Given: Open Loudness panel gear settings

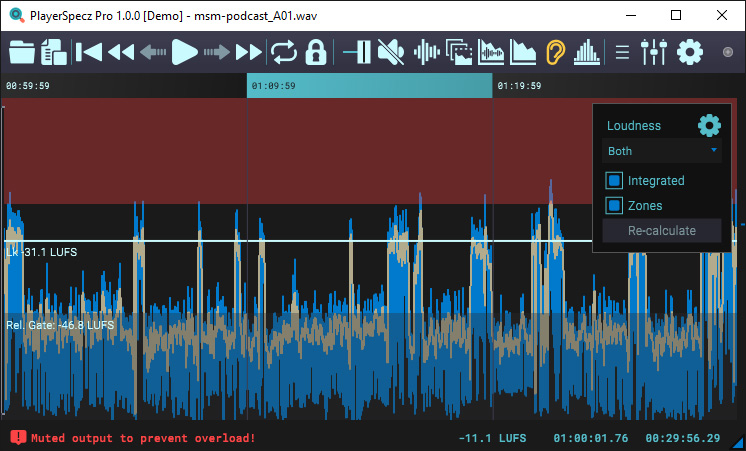Looking at the screenshot, I should (x=709, y=126).
